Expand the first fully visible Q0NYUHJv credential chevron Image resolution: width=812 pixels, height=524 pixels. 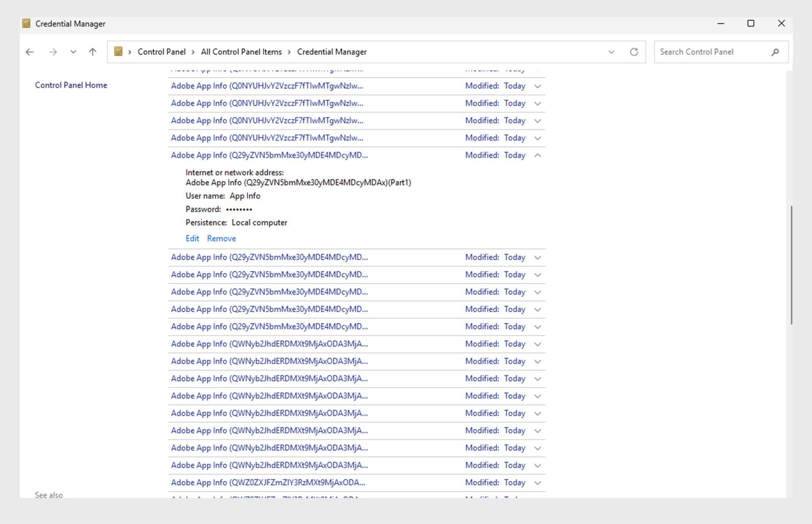point(538,86)
